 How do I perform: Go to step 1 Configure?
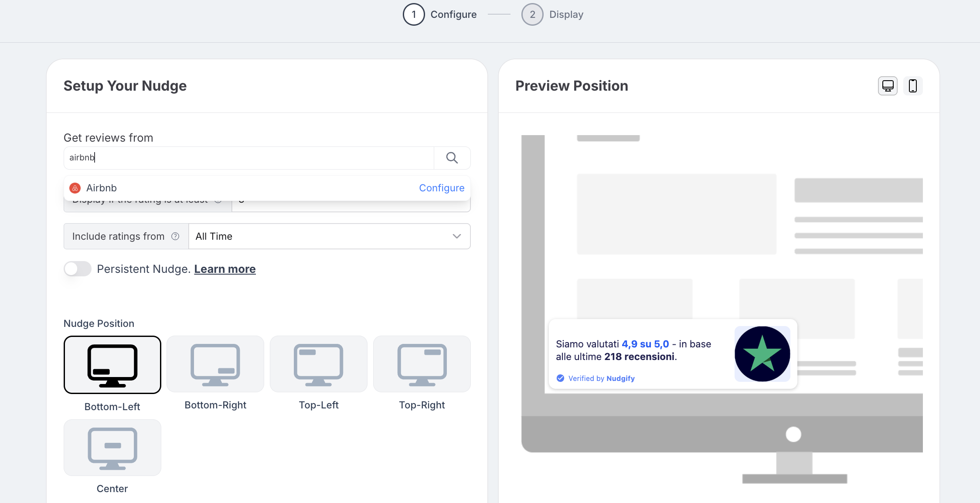pyautogui.click(x=414, y=14)
